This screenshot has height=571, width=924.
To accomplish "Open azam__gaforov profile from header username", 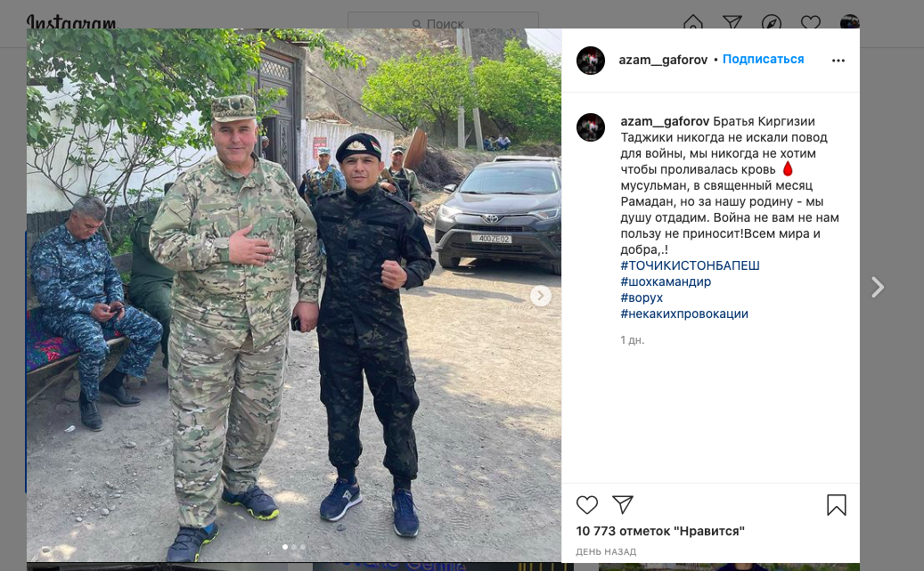I will tap(663, 60).
